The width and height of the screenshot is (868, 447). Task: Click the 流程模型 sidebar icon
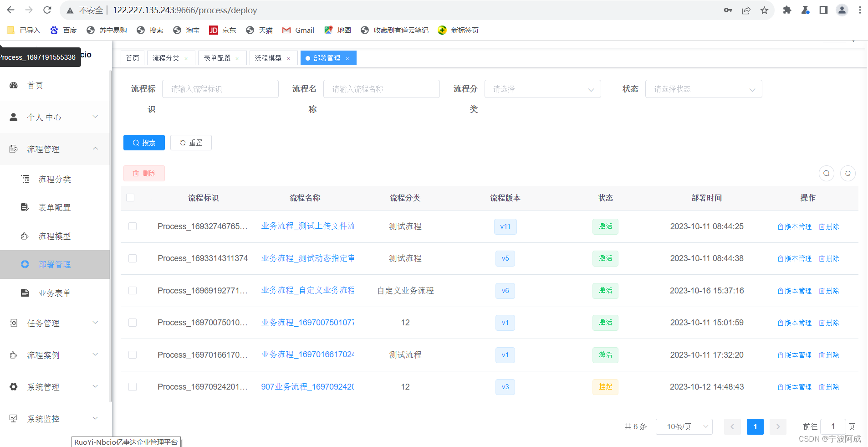(25, 236)
